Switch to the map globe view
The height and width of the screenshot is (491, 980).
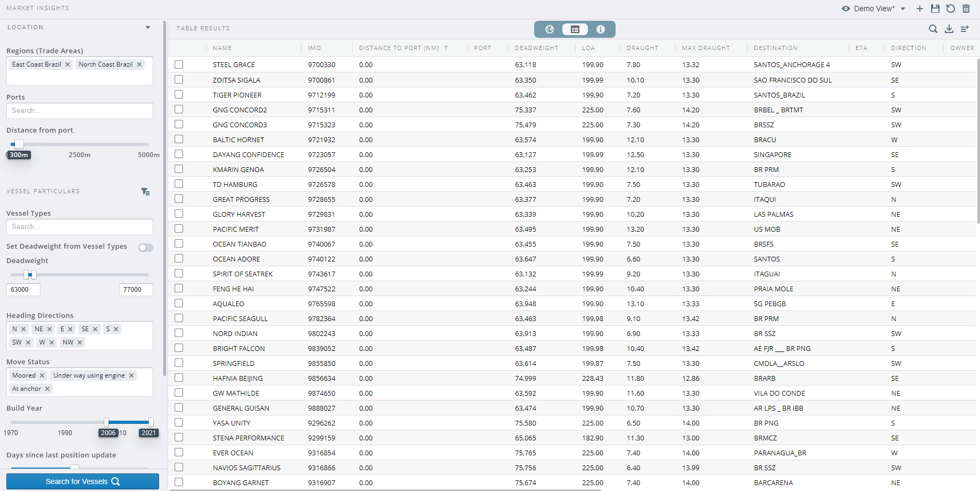tap(550, 29)
